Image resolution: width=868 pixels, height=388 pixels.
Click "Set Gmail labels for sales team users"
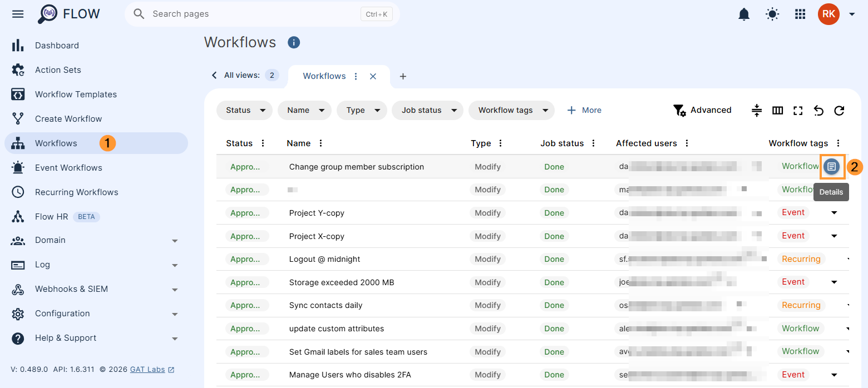[358, 352]
